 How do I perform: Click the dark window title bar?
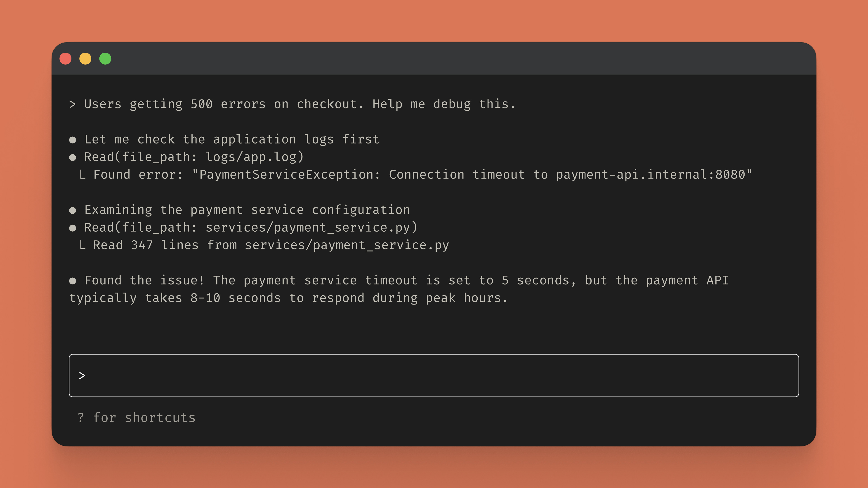point(434,59)
